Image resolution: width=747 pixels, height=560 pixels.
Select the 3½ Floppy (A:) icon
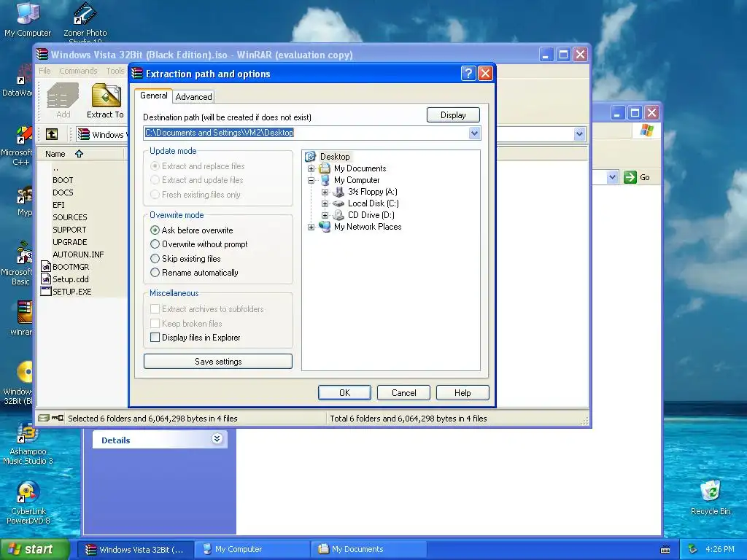point(338,192)
